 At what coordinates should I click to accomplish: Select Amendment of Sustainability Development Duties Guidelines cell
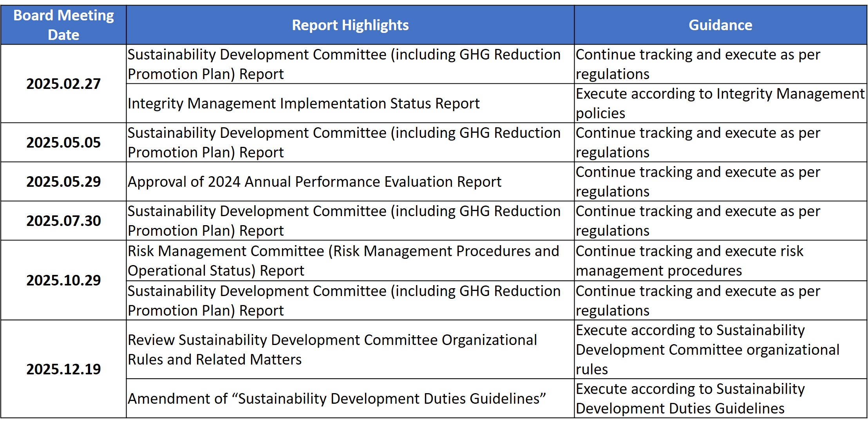pos(336,399)
